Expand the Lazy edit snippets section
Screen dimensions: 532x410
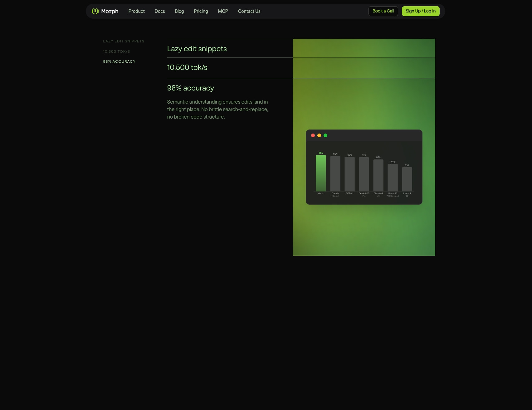[197, 49]
